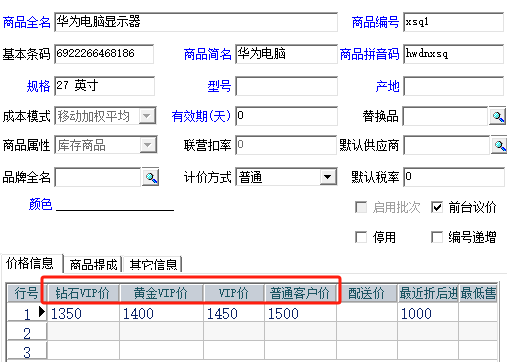Toggle the 前台议价 checkbox
The image size is (507, 362).
[437, 208]
